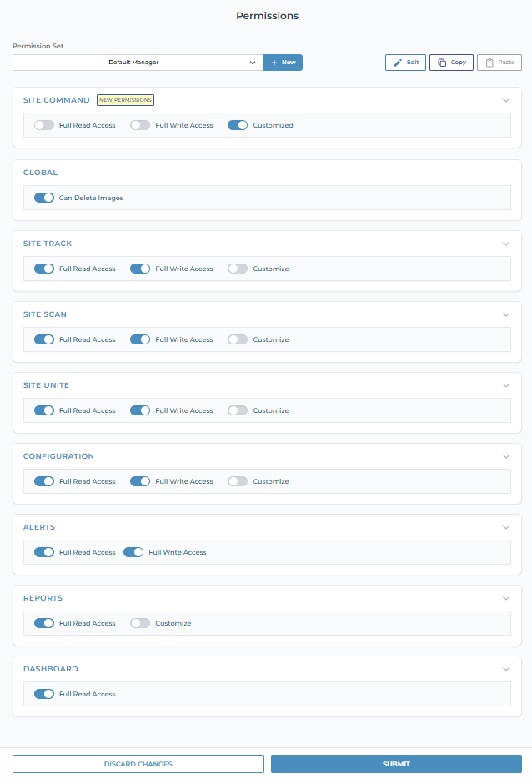
Task: Click the Discard Changes button
Action: click(138, 764)
